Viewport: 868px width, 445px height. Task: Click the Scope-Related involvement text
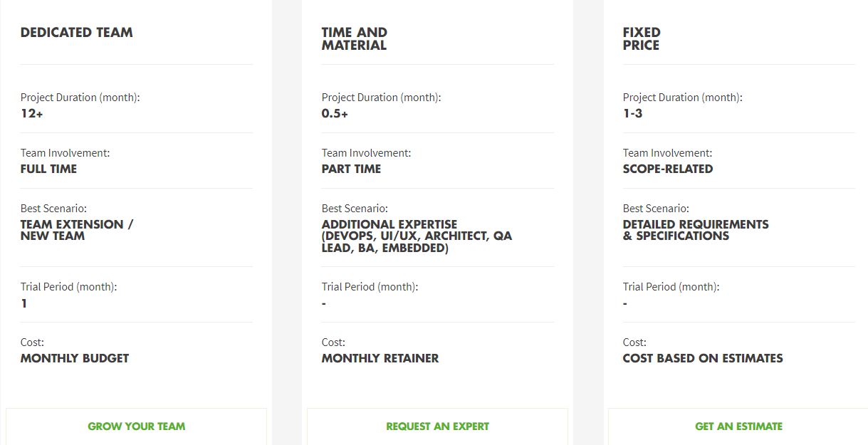pos(667,169)
